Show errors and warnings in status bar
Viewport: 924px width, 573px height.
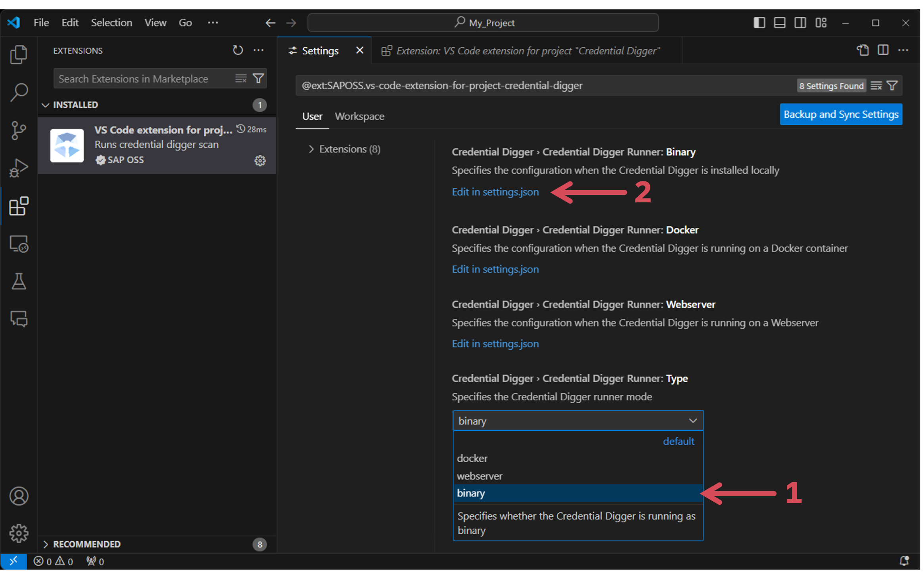click(53, 561)
